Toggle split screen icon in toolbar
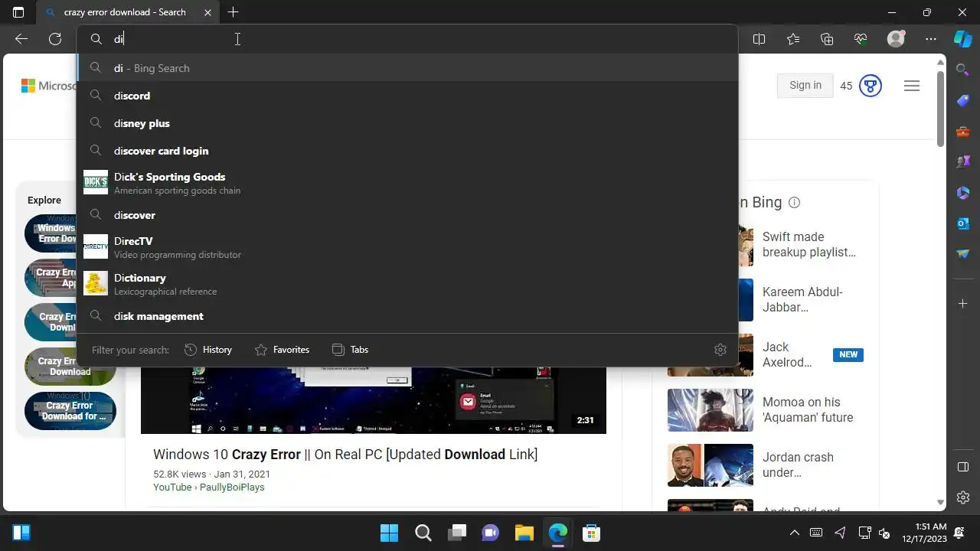The image size is (980, 551). tap(759, 39)
